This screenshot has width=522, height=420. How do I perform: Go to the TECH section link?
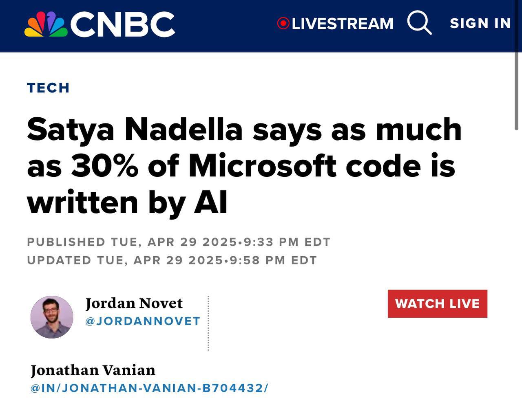[x=48, y=88]
